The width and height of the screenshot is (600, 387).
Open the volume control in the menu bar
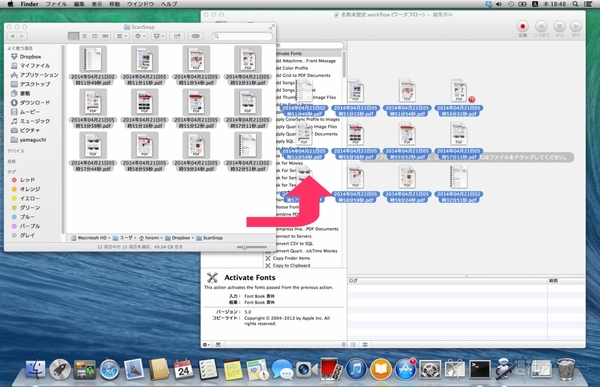click(499, 4)
